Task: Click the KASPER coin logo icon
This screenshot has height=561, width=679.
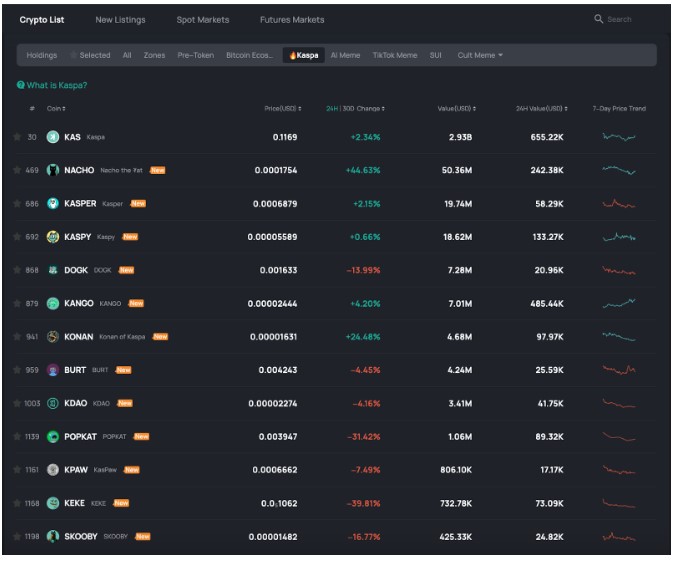Action: [53, 204]
